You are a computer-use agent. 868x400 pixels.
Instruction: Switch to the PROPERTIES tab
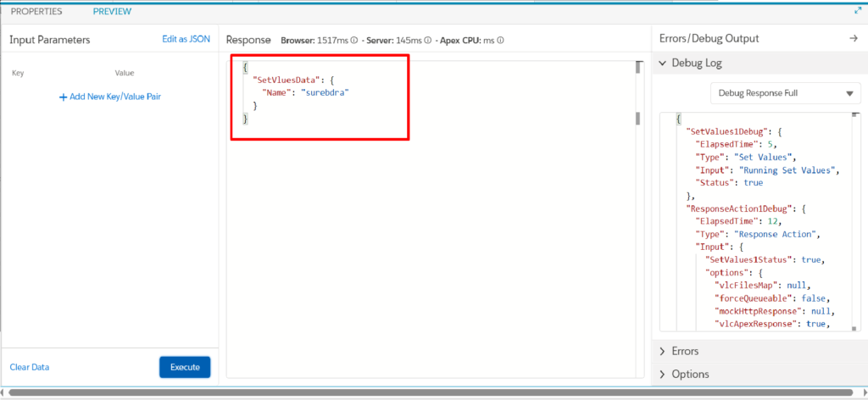pyautogui.click(x=36, y=11)
